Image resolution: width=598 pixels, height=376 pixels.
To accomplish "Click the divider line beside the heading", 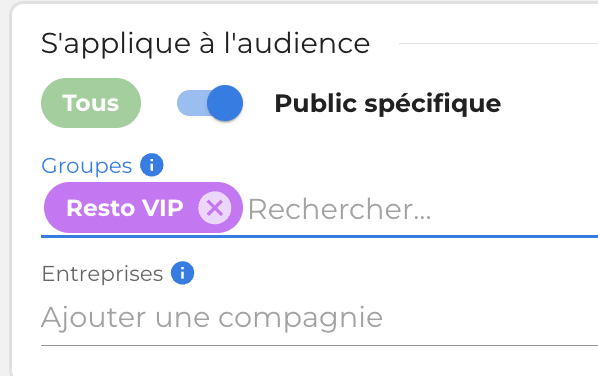I will 498,43.
